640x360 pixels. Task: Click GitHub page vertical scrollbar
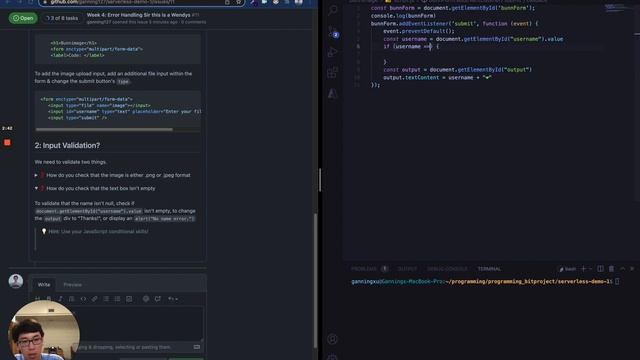pos(315,280)
